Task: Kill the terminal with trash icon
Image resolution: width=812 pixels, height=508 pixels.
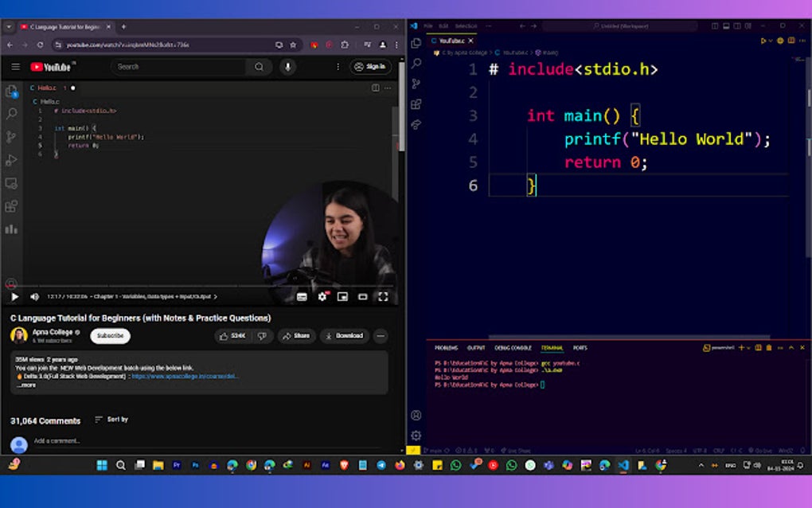Action: click(x=768, y=348)
